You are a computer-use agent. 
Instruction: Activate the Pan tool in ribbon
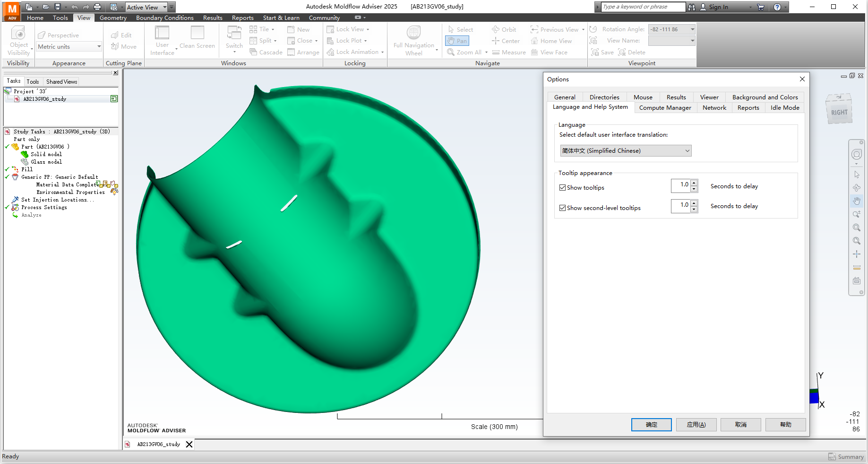click(457, 41)
